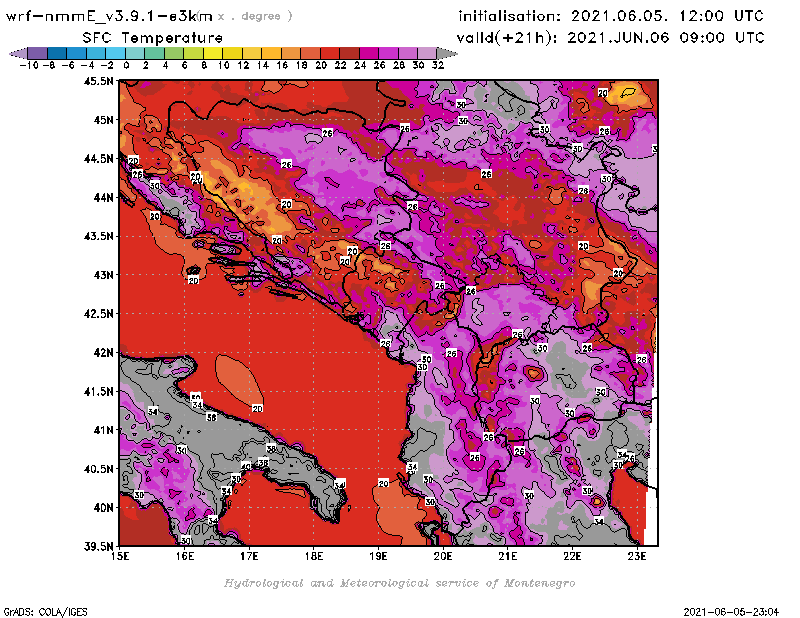Click the 'SFC Temperature' heading
Image resolution: width=800 pixels, height=618 pixels.
click(153, 38)
